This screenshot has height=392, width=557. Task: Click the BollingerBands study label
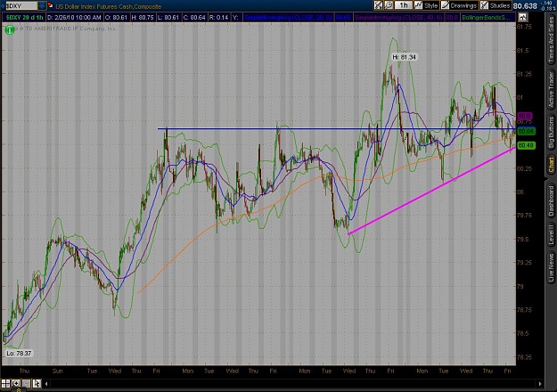[487, 17]
